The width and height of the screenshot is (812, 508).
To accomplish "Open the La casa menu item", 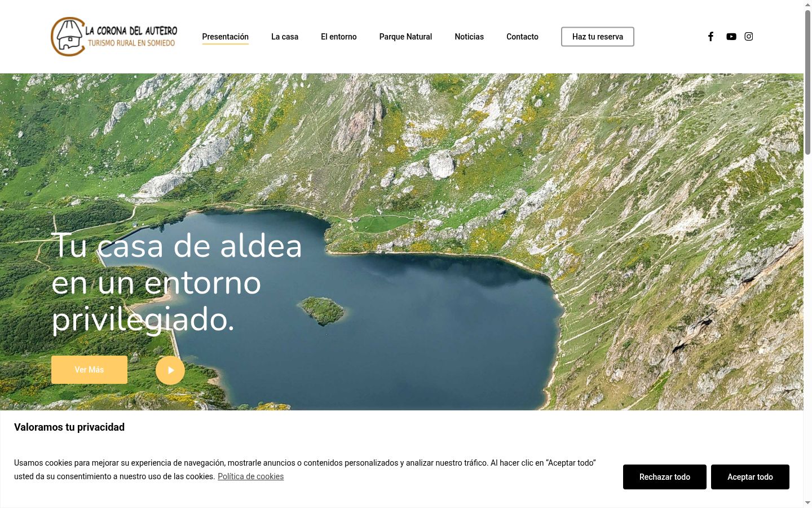I will pyautogui.click(x=285, y=37).
